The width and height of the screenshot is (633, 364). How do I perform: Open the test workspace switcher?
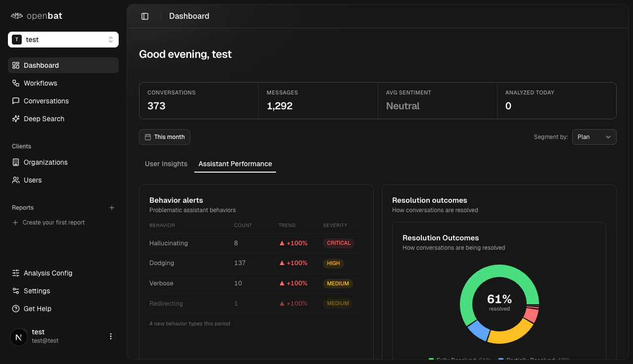tap(63, 39)
